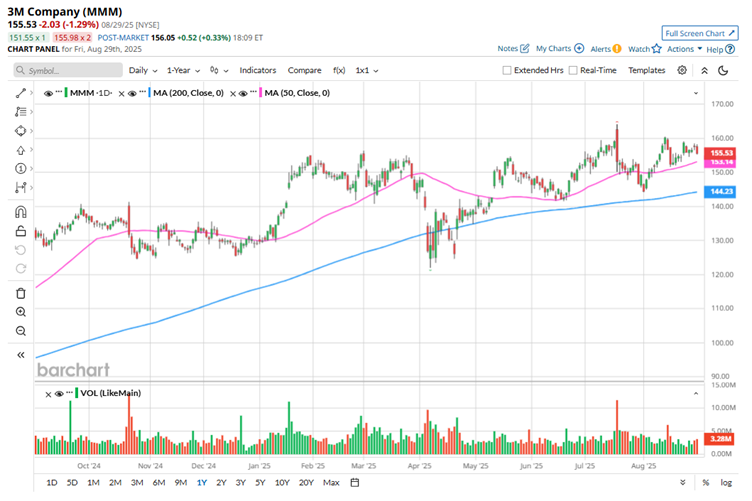
Task: Enable Real-Time checkbox
Action: [x=573, y=70]
